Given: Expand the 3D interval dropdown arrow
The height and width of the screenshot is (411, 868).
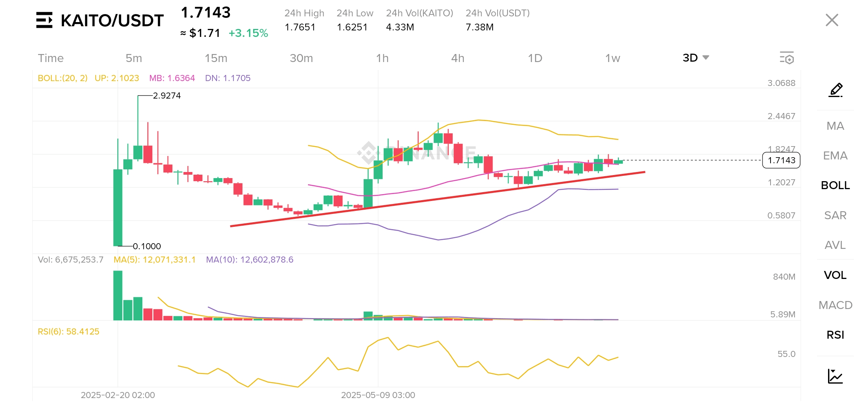Looking at the screenshot, I should pos(706,58).
